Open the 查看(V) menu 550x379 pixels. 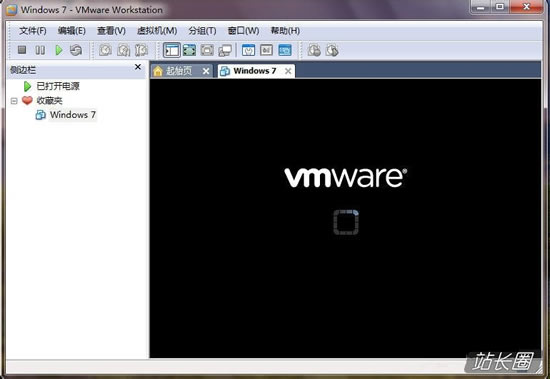[x=111, y=31]
